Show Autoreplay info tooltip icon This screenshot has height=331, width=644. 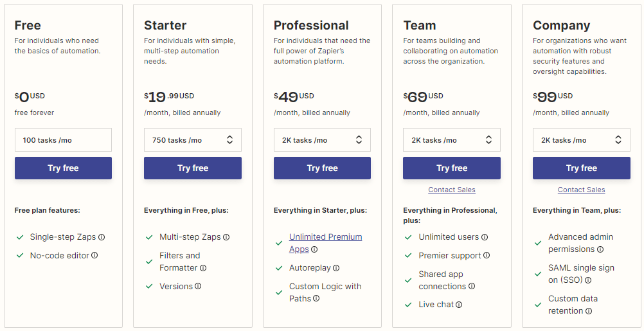point(336,268)
